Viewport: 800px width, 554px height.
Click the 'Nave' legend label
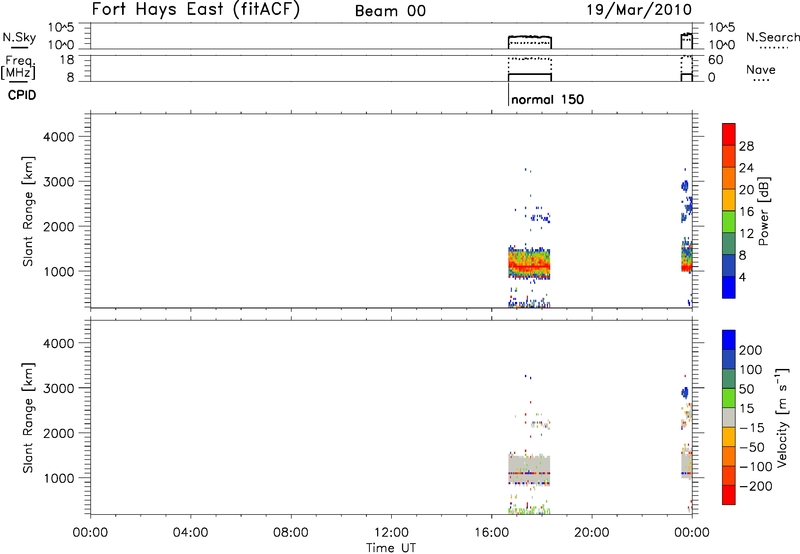coord(761,70)
